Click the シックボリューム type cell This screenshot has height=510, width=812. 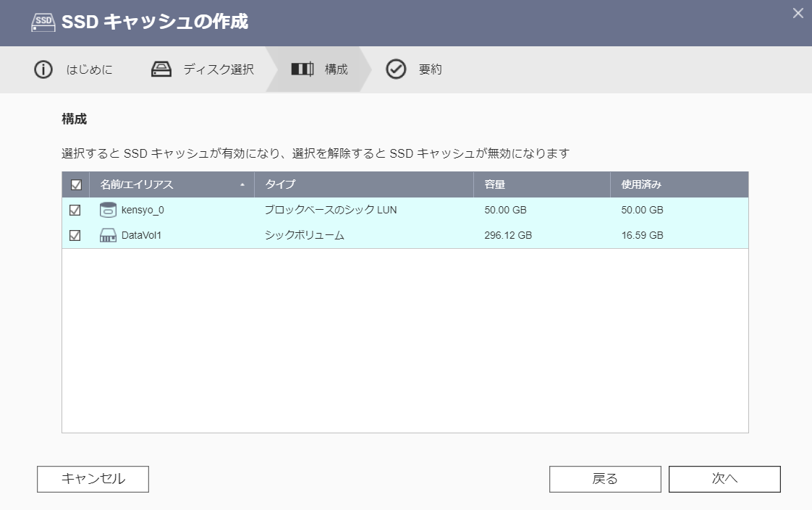coord(305,235)
